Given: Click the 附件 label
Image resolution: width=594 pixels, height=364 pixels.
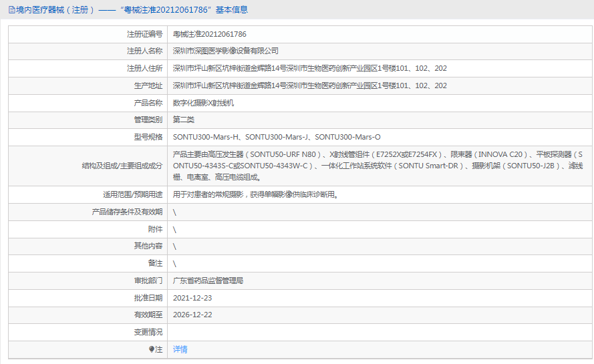Looking at the screenshot, I should click(x=155, y=229).
